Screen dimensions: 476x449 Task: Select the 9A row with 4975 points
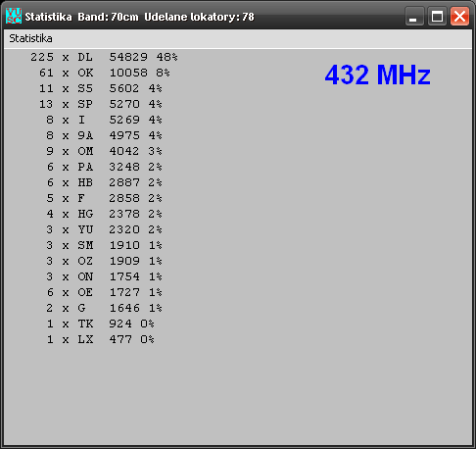tap(104, 135)
